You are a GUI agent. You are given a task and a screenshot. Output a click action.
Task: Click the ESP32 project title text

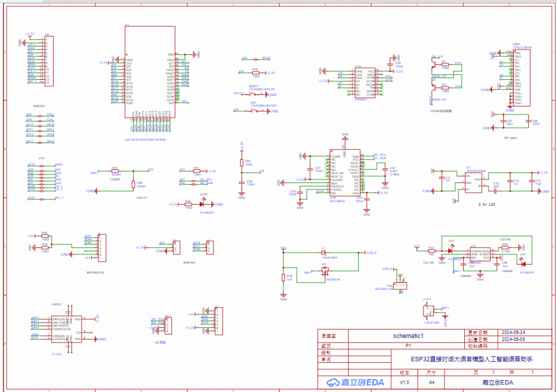point(471,359)
